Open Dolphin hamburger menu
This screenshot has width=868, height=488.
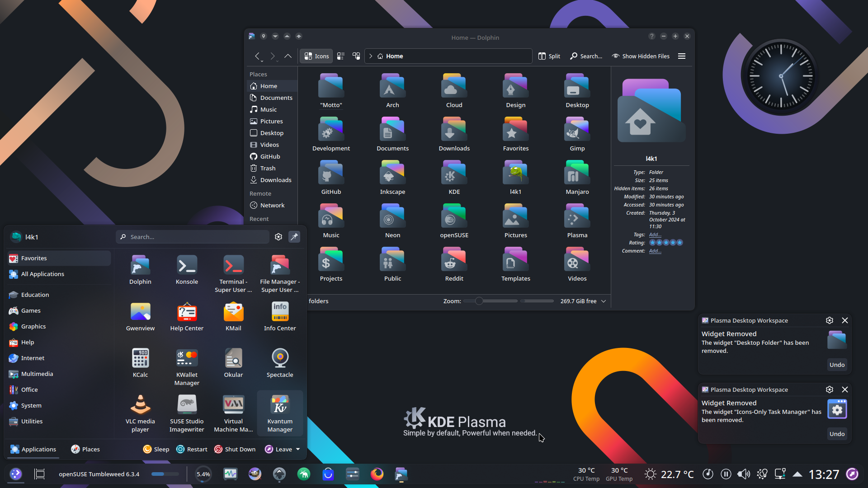(682, 56)
